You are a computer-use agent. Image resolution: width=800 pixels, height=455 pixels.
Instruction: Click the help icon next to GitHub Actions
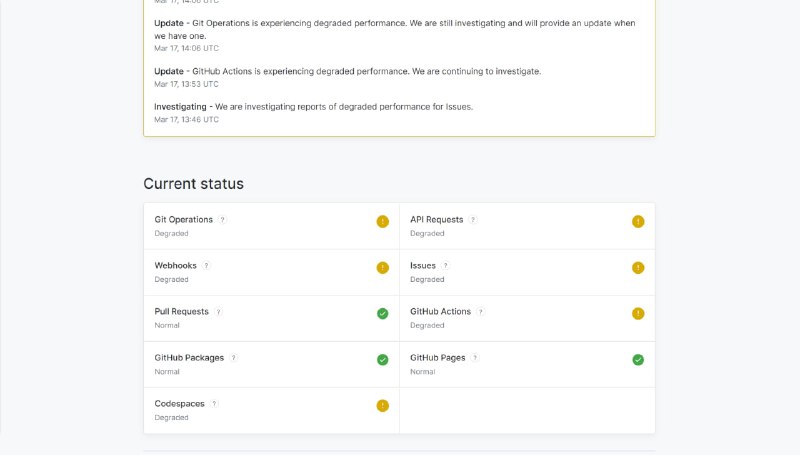pyautogui.click(x=481, y=312)
